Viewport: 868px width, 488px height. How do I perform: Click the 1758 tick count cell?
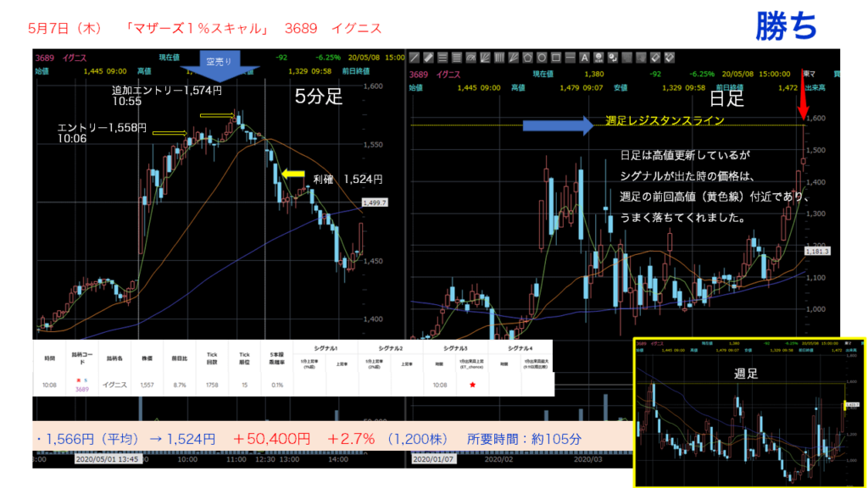[212, 385]
